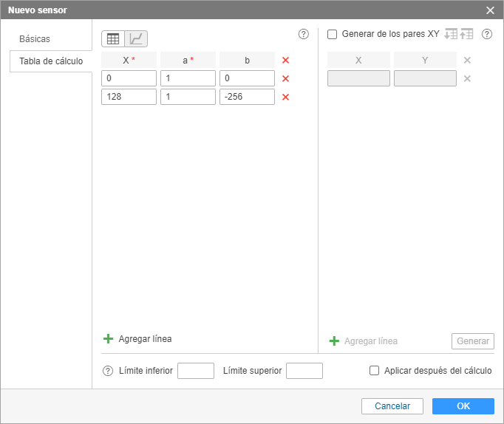
Task: Toggle Aplicar después del cálculo checkbox
Action: pyautogui.click(x=375, y=371)
